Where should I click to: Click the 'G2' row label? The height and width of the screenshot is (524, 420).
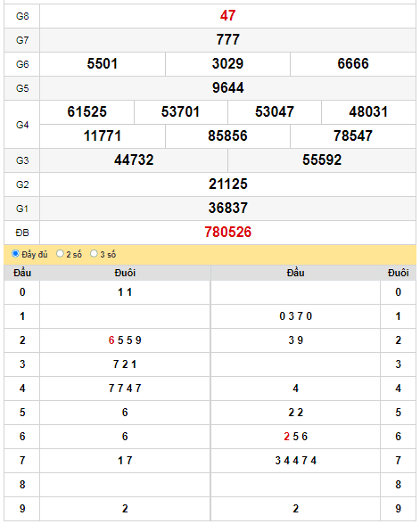pos(22,184)
